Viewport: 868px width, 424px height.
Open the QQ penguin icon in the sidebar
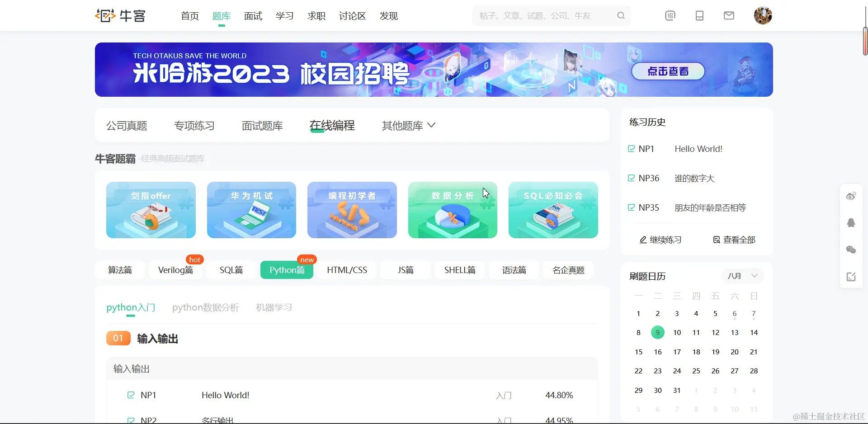[851, 222]
